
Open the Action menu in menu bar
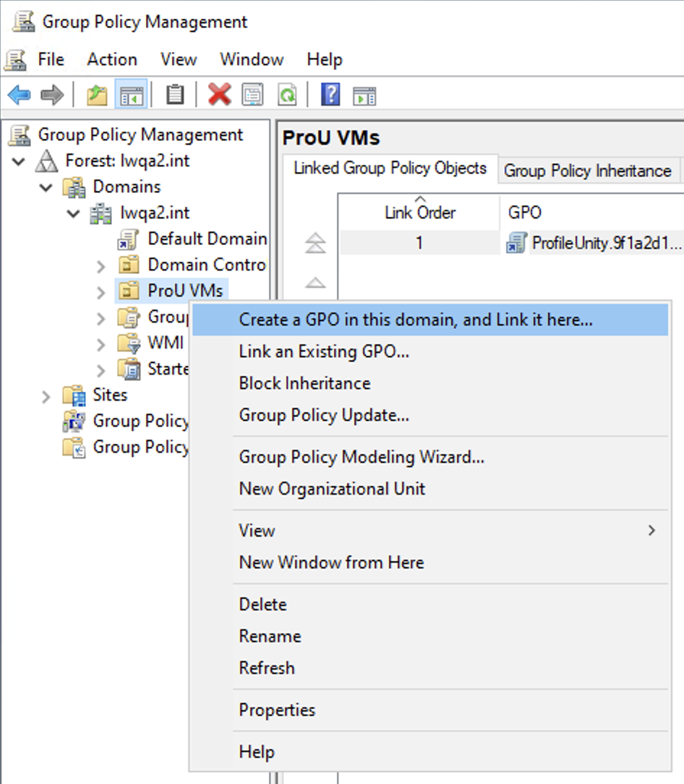(112, 59)
